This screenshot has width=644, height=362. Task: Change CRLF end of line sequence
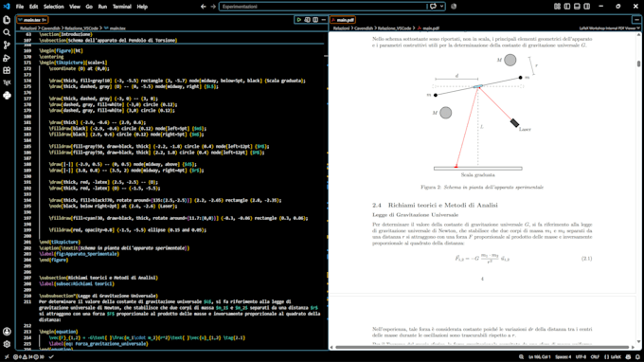(595, 357)
